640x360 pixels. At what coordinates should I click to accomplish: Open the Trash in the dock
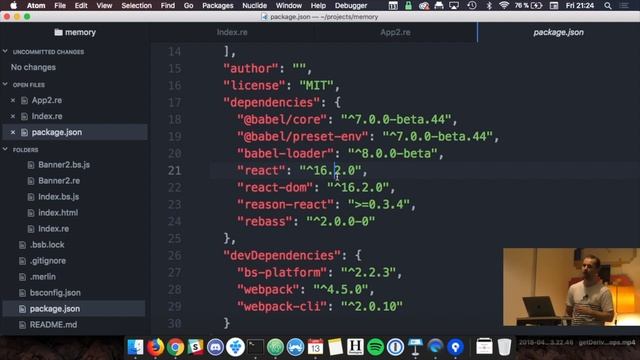coord(504,347)
